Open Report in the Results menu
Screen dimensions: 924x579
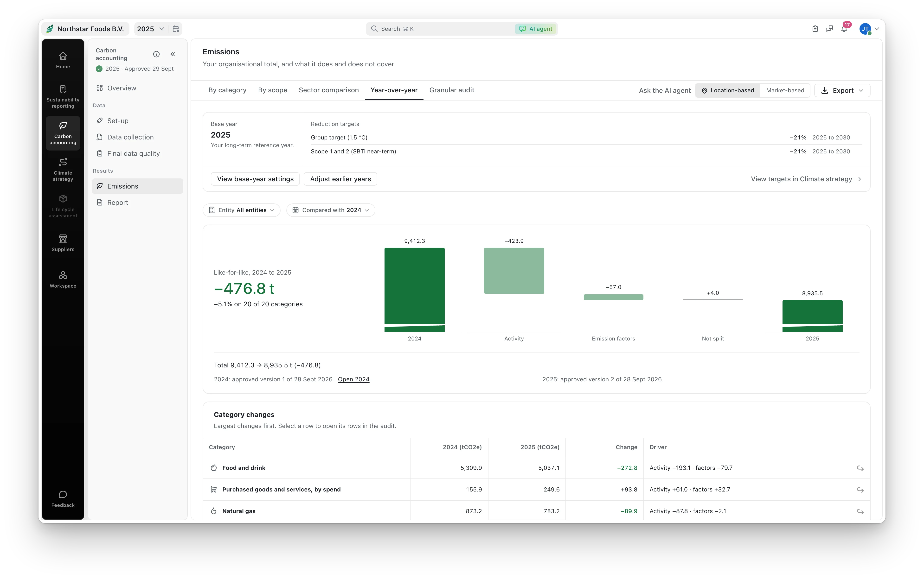click(137, 202)
